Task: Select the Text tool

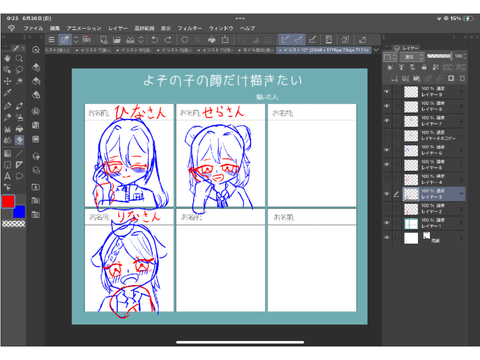Action: [7, 176]
